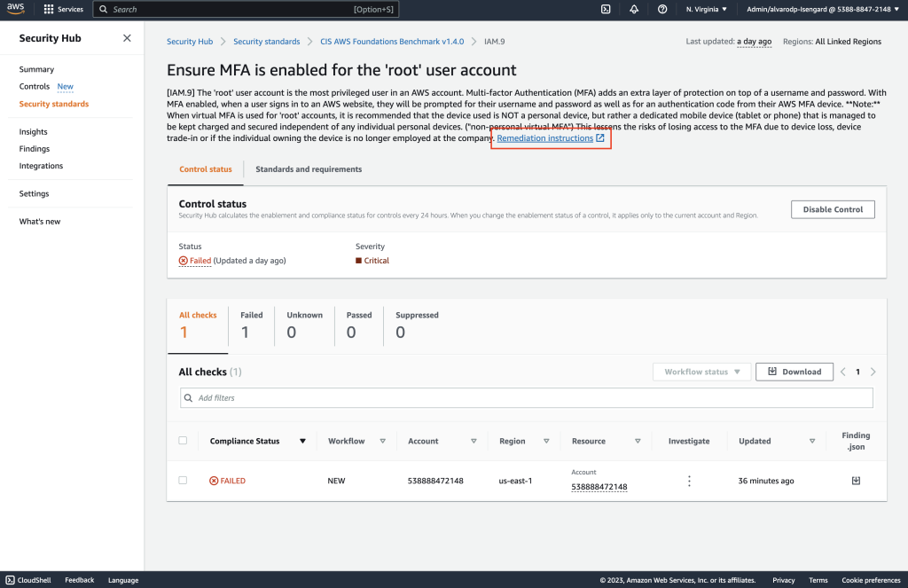Click the '36 minutes ago' updated cell
The height and width of the screenshot is (588, 908).
[x=766, y=481]
